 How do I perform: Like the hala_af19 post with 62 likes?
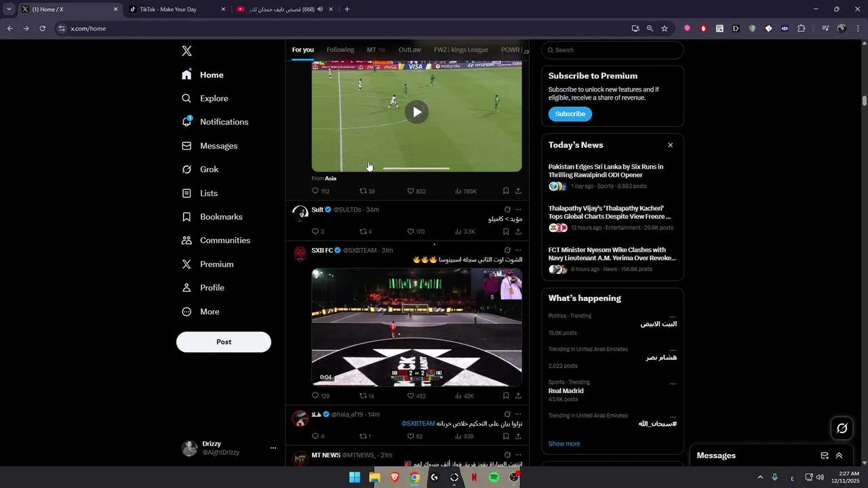[x=414, y=436]
